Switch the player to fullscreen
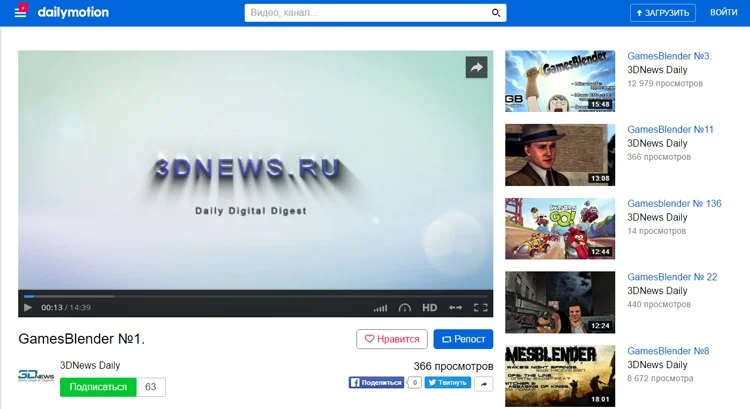The height and width of the screenshot is (409, 750). [480, 308]
